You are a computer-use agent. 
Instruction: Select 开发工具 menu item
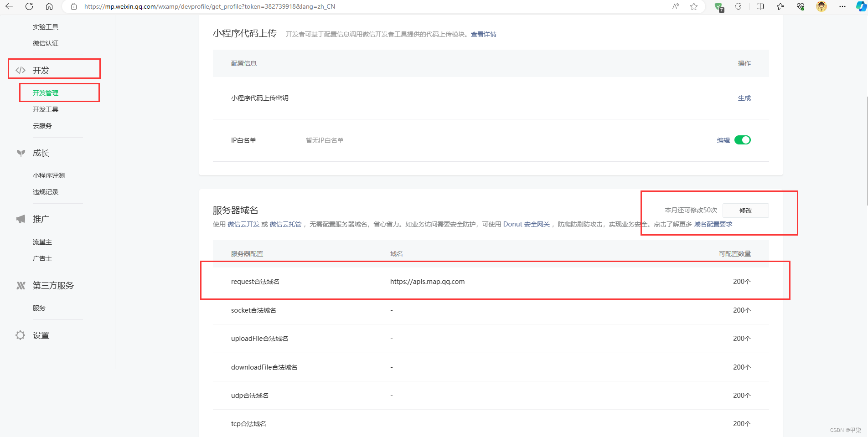pos(46,109)
